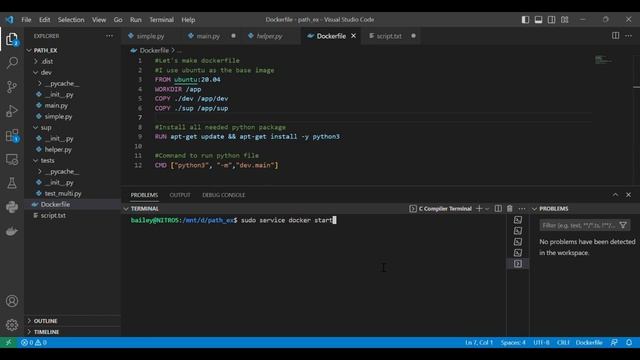Open the Extensions view

point(12,136)
